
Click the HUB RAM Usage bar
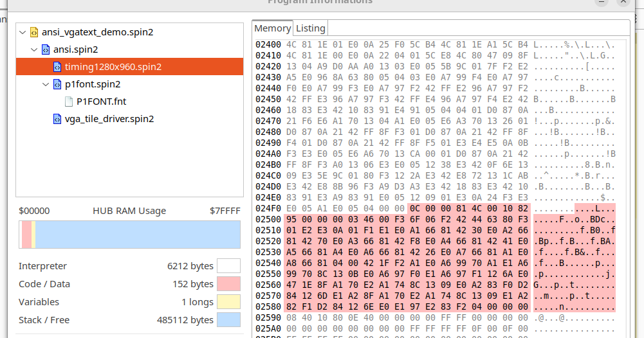129,235
